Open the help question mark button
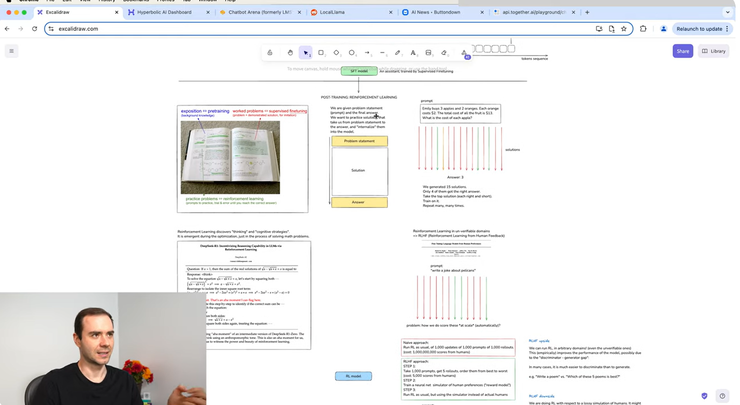 pyautogui.click(x=722, y=396)
